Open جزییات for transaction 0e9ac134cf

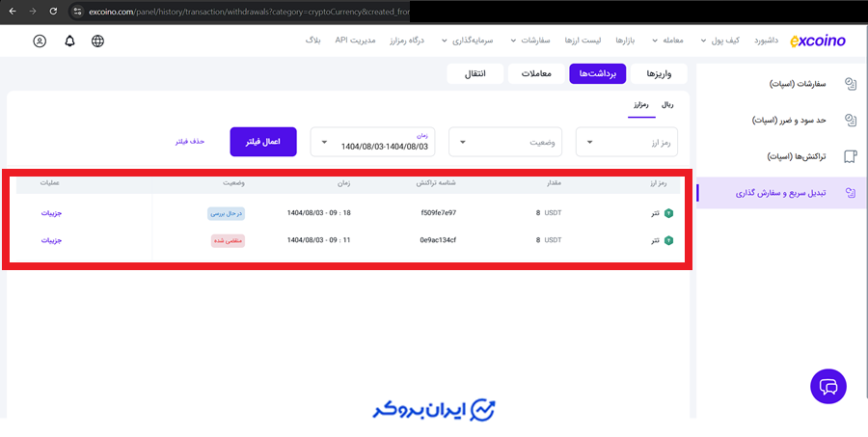pyautogui.click(x=51, y=240)
